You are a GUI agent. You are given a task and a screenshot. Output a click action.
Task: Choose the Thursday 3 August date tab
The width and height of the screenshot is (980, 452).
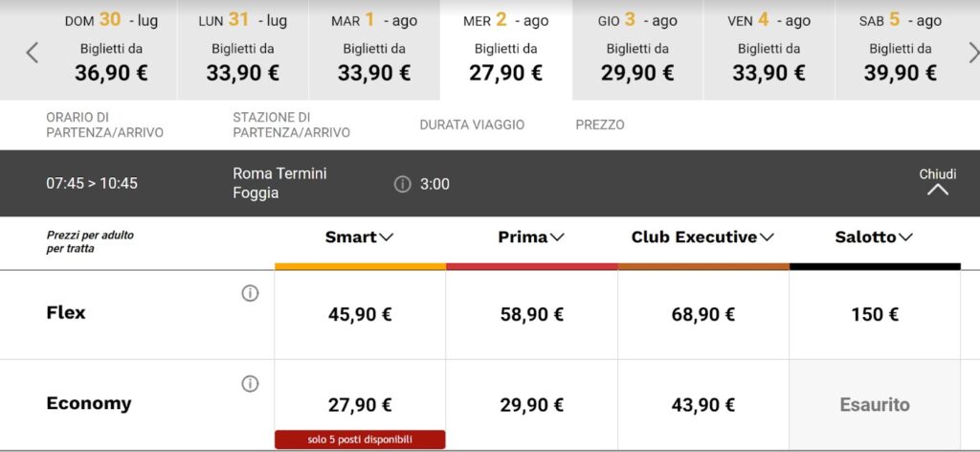point(637,50)
